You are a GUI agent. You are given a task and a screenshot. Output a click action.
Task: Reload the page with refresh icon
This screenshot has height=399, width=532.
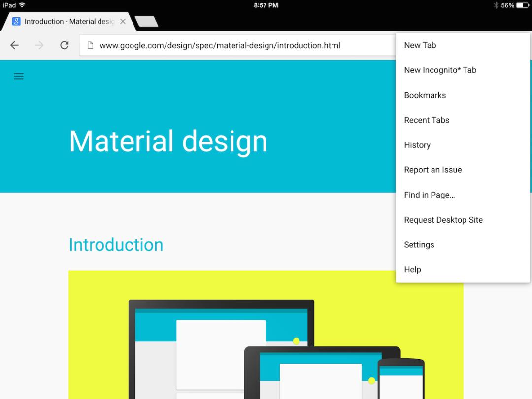click(64, 45)
